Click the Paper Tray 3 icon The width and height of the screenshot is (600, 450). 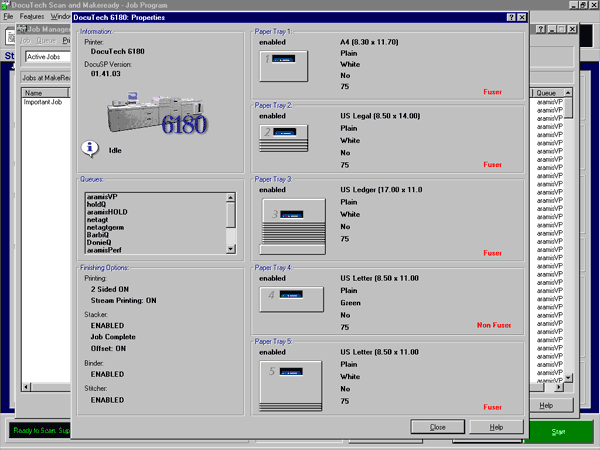pos(293,226)
